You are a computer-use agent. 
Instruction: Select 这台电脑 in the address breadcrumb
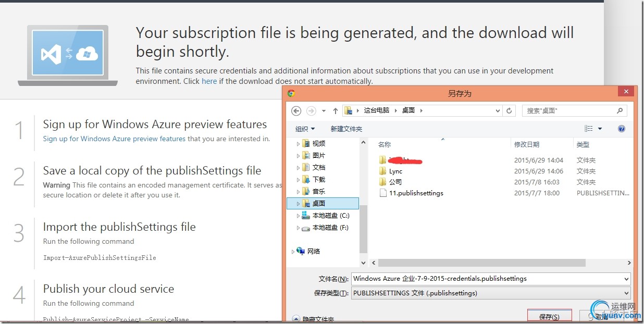click(376, 110)
